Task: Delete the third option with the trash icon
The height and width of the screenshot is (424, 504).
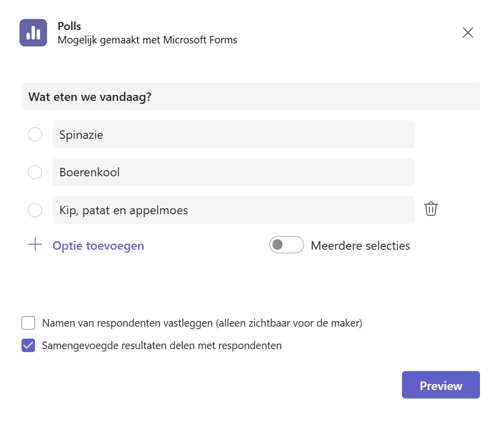Action: [x=430, y=209]
